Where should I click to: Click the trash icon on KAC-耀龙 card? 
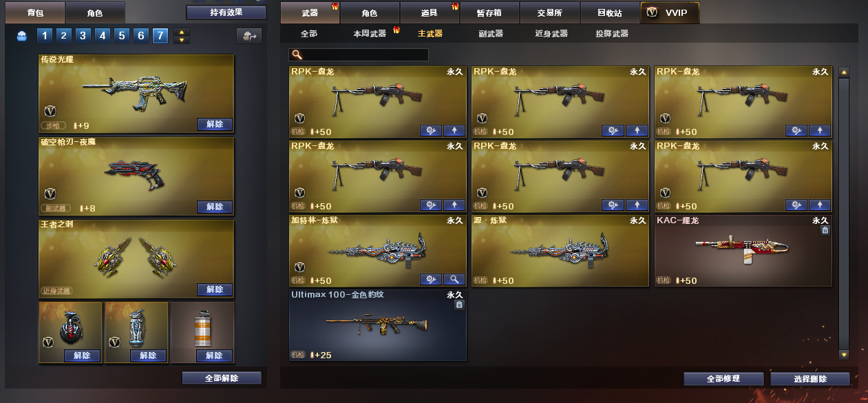click(825, 230)
